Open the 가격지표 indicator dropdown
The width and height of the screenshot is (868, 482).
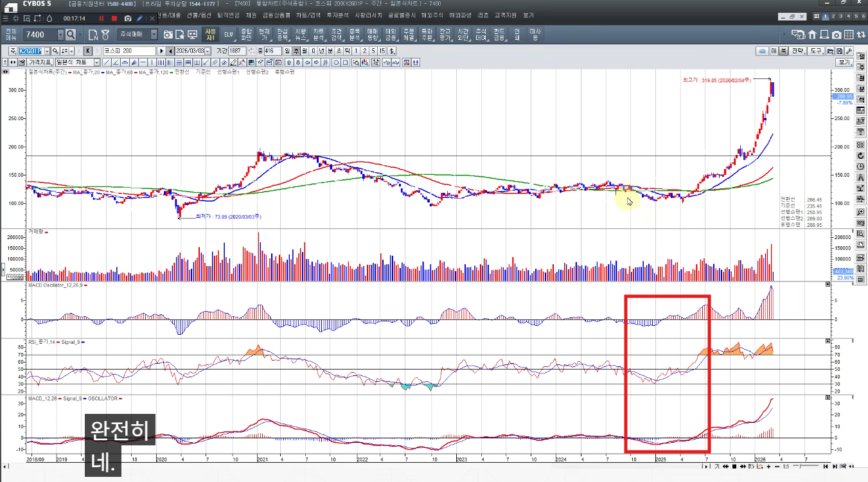click(40, 62)
